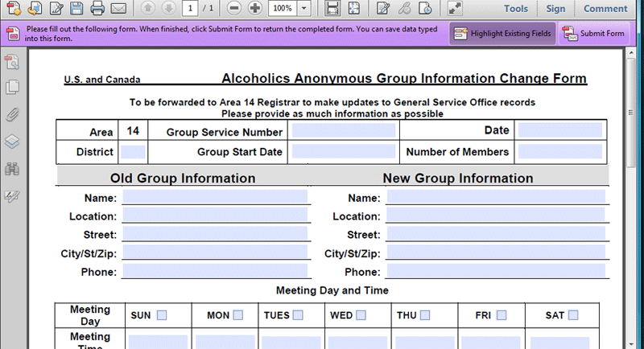Click the 100% zoom value box
The width and height of the screenshot is (644, 349).
point(283,8)
